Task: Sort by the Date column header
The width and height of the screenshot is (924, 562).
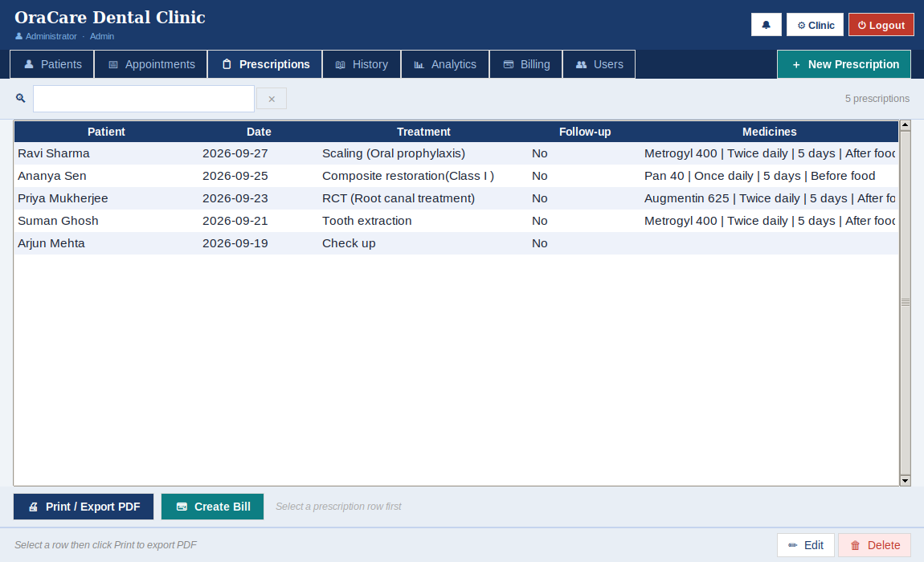Action: pos(259,132)
